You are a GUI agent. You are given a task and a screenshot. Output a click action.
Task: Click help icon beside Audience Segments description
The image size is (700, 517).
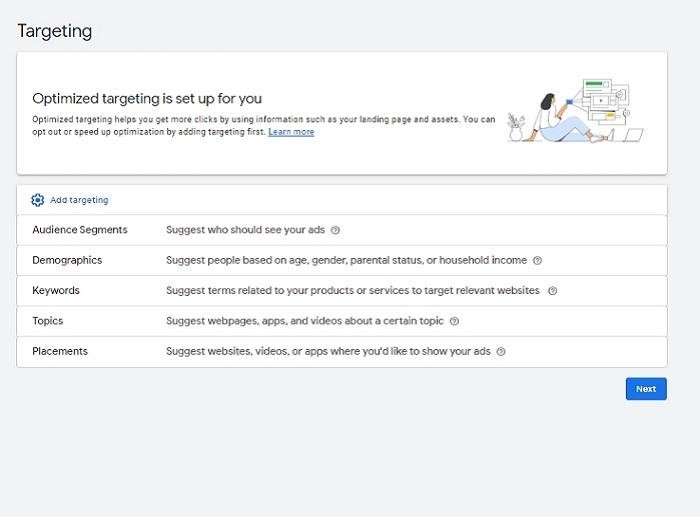pos(335,230)
